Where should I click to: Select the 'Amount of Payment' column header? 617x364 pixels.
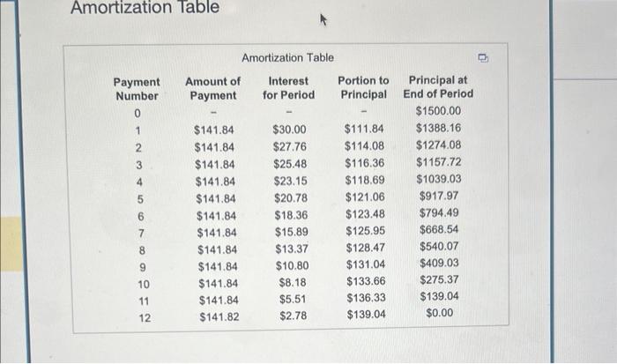click(213, 88)
